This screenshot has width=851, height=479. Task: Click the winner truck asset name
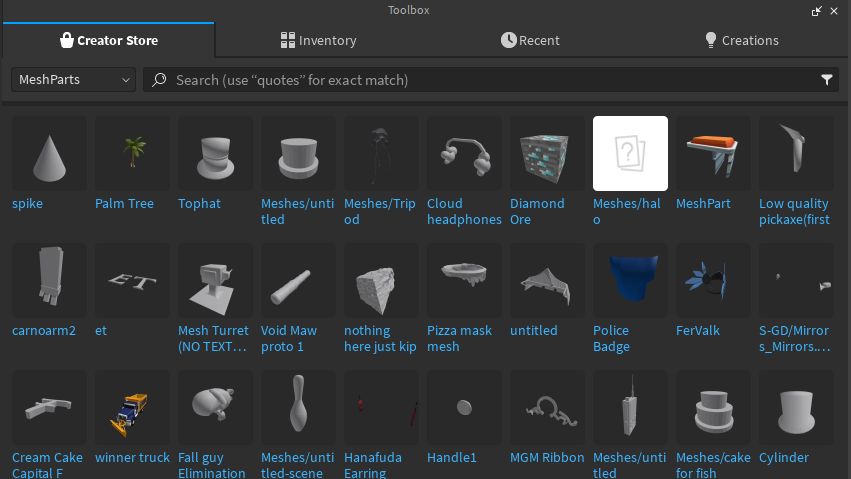(132, 457)
